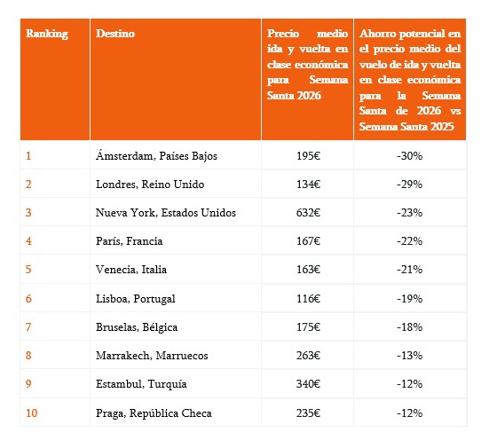Click the Londres, Reino Unido destination

click(x=150, y=185)
